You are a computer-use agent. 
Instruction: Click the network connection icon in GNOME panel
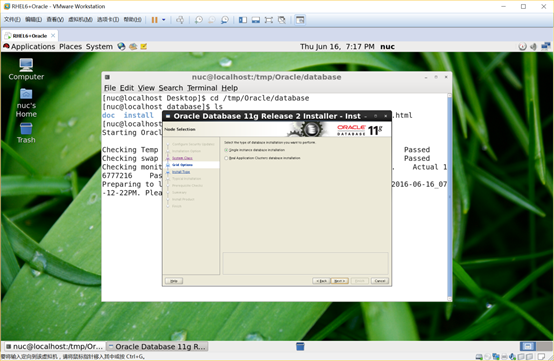(x=546, y=46)
